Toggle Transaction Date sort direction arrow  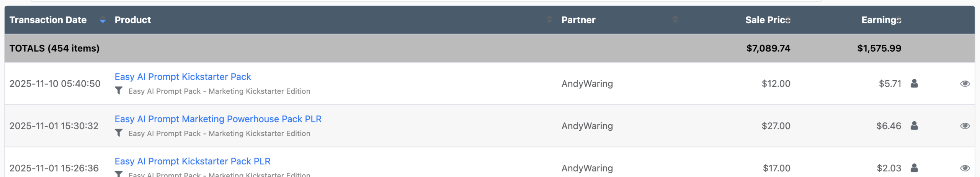[102, 20]
